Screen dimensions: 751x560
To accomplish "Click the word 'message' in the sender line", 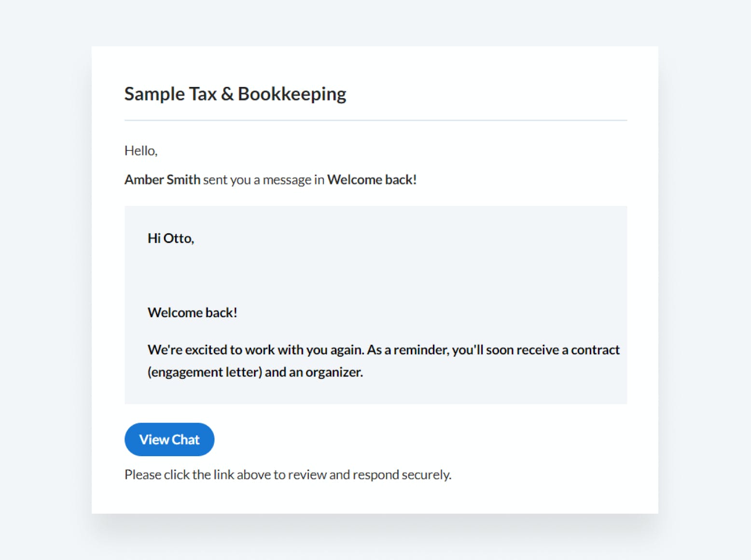I will pyautogui.click(x=287, y=180).
